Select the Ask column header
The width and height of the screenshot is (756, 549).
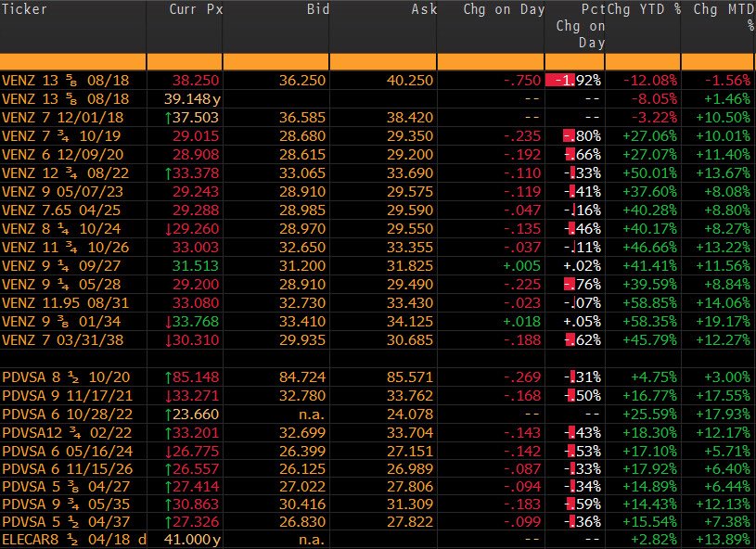tap(424, 9)
